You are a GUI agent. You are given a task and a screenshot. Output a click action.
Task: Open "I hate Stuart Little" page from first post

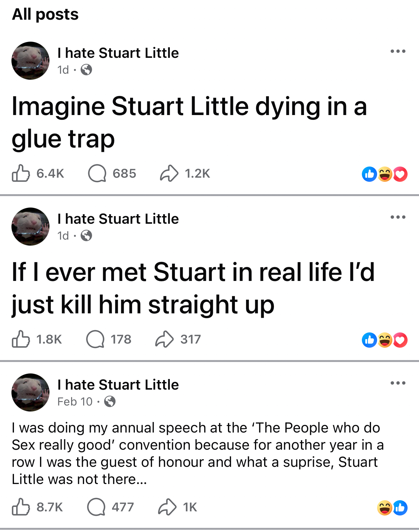pos(118,53)
